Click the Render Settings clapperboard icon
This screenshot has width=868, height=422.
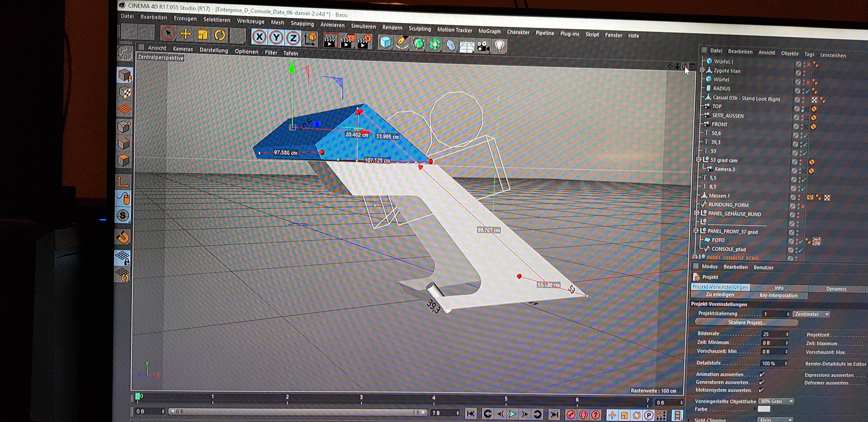click(x=364, y=42)
